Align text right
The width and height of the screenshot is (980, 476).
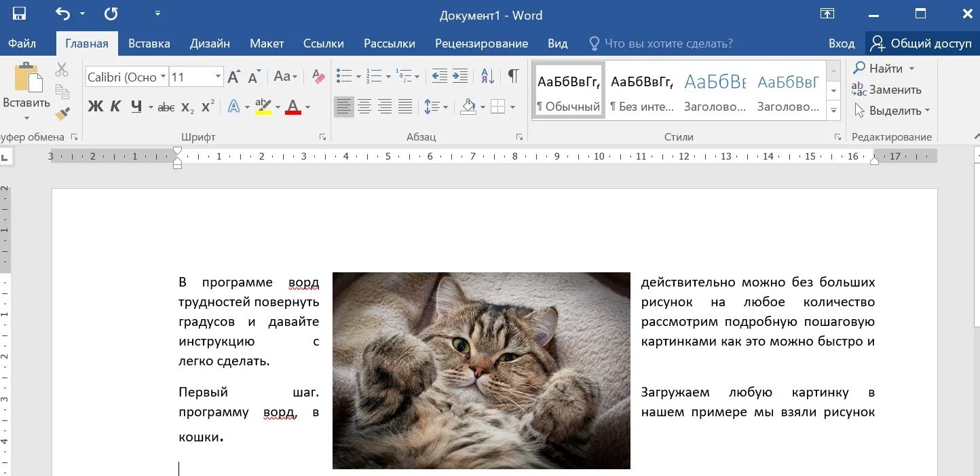point(385,107)
